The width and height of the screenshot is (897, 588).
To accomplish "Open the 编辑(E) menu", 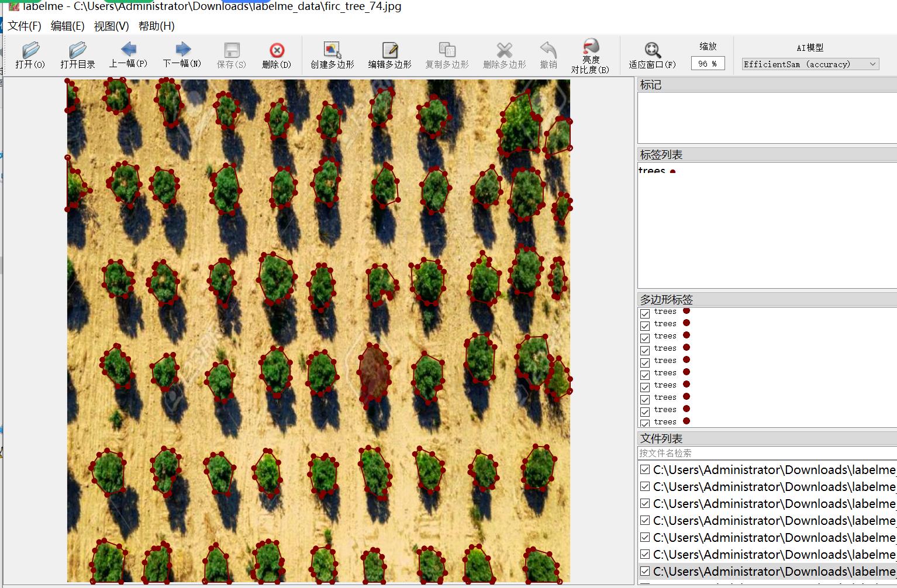I will (x=68, y=26).
